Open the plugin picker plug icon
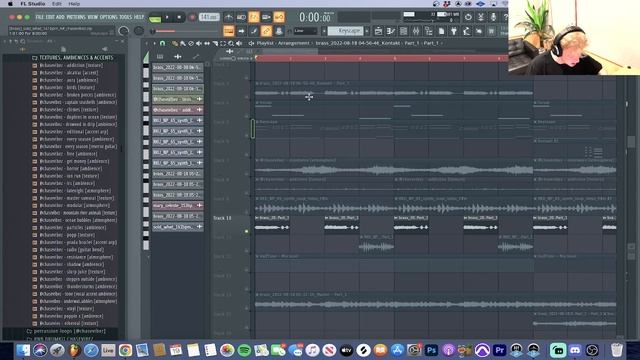640x360 pixels. tap(453, 31)
